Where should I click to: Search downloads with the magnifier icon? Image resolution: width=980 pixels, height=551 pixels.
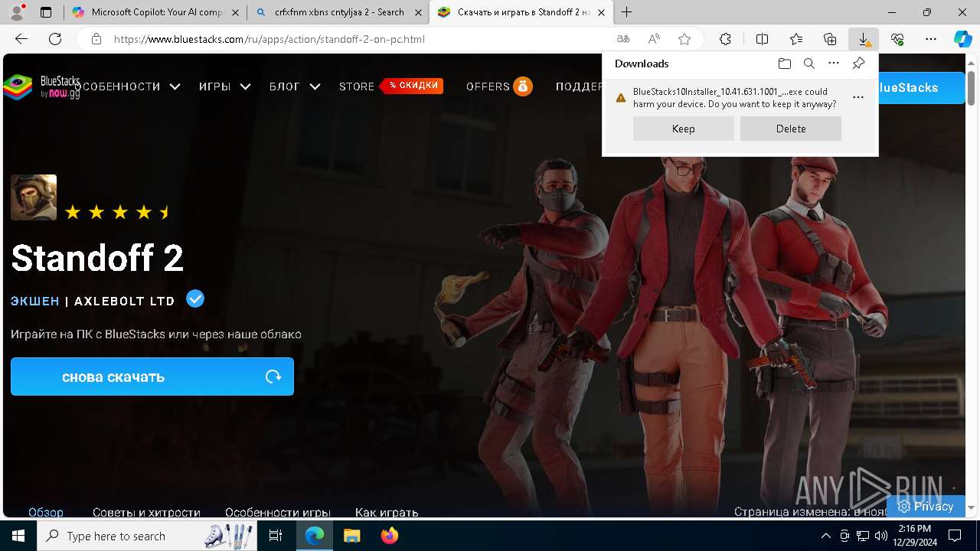pyautogui.click(x=808, y=64)
